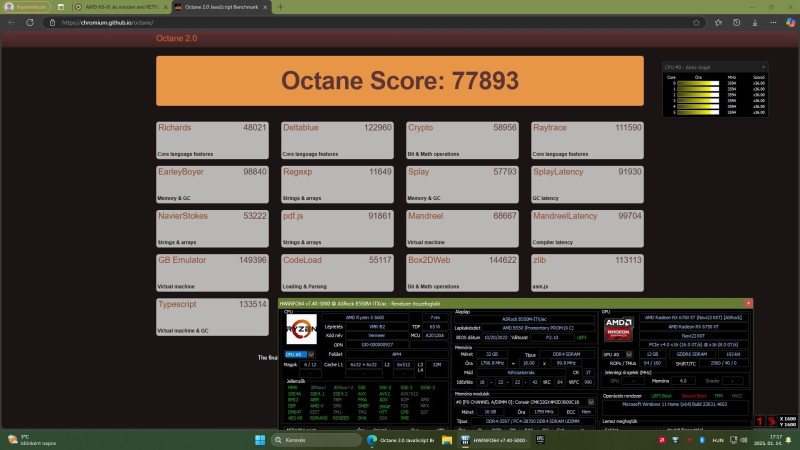Click the Octane 2.0 header link
Image resolution: width=800 pixels, height=450 pixels.
(x=177, y=38)
